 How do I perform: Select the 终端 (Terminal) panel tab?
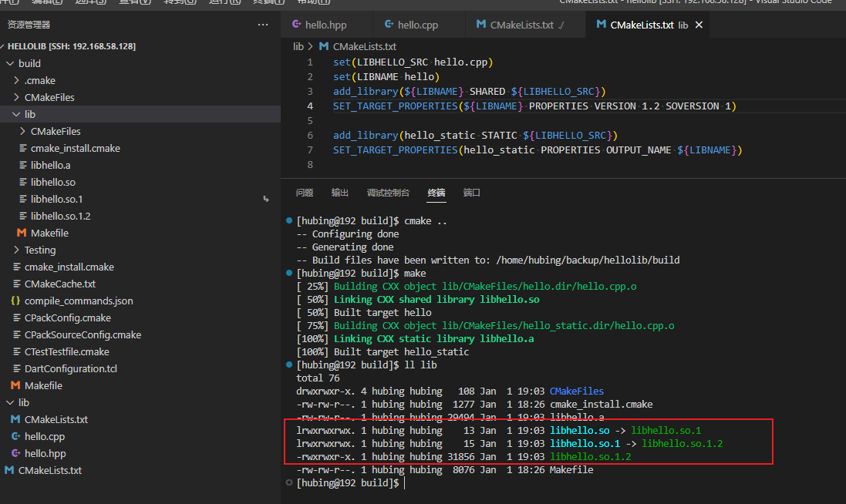click(436, 193)
